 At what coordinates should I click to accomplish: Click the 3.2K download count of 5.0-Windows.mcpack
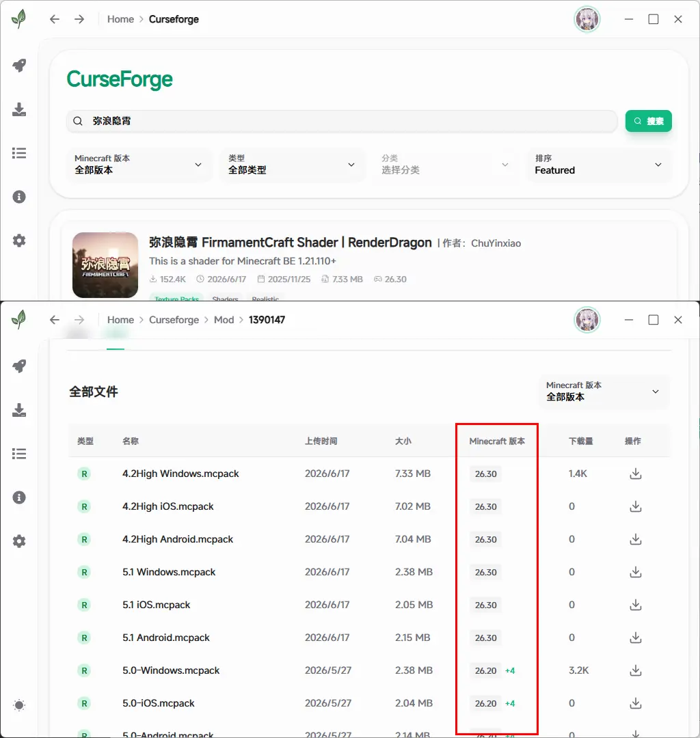click(578, 670)
